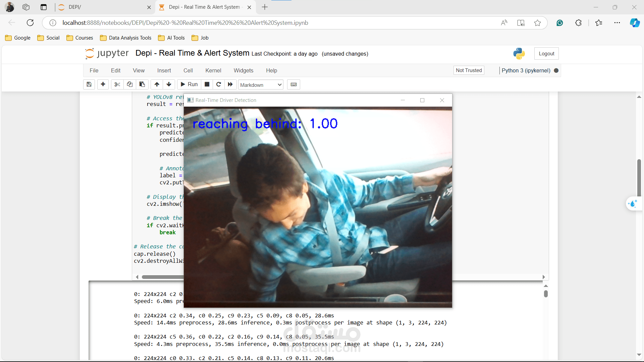Image resolution: width=644 pixels, height=362 pixels.
Task: Open the Kernel menu
Action: [213, 70]
